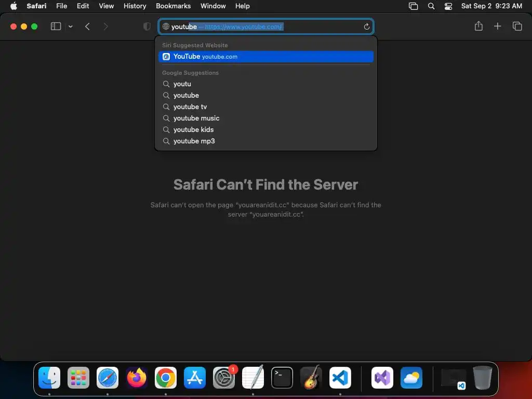Open Terminal from the Dock
This screenshot has height=399, width=532.
tap(282, 378)
